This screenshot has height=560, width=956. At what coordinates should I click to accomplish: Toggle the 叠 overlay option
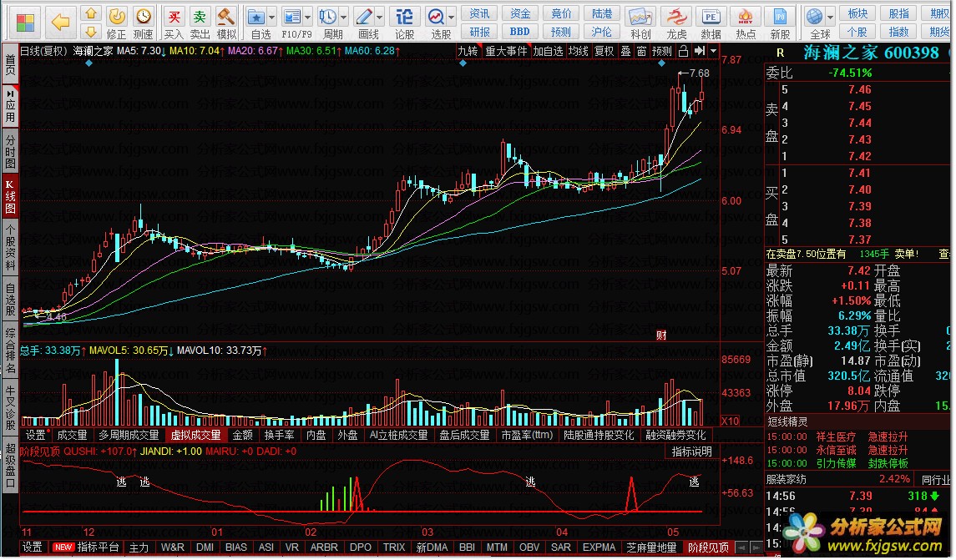[x=625, y=51]
